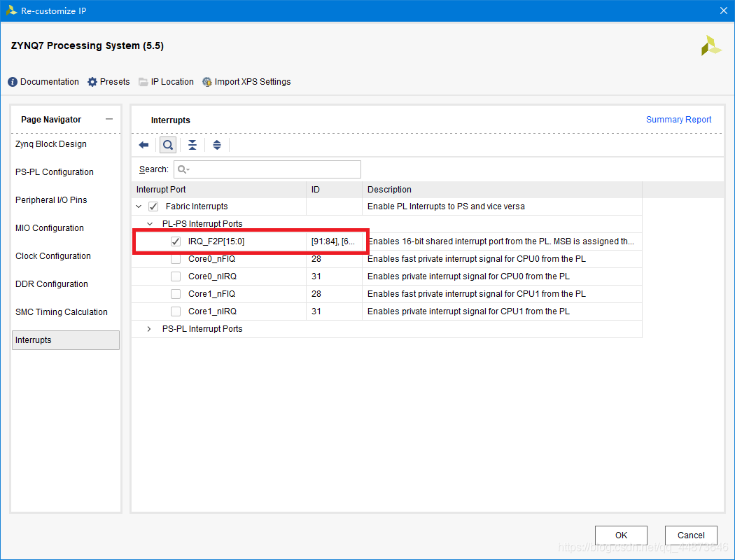Click the PL-PS Interrupt Ports label

click(x=202, y=224)
